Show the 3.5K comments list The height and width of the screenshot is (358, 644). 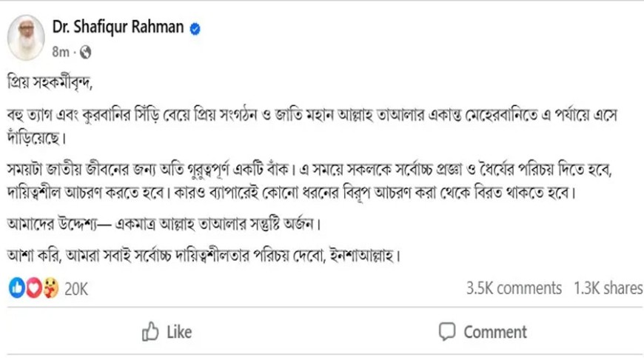514,288
